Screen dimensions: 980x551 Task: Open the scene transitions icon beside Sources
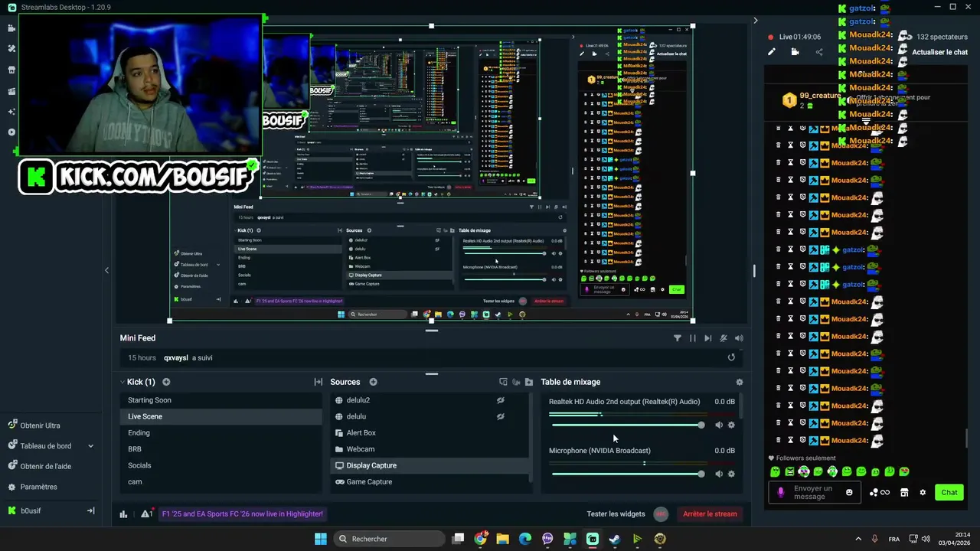tap(318, 382)
